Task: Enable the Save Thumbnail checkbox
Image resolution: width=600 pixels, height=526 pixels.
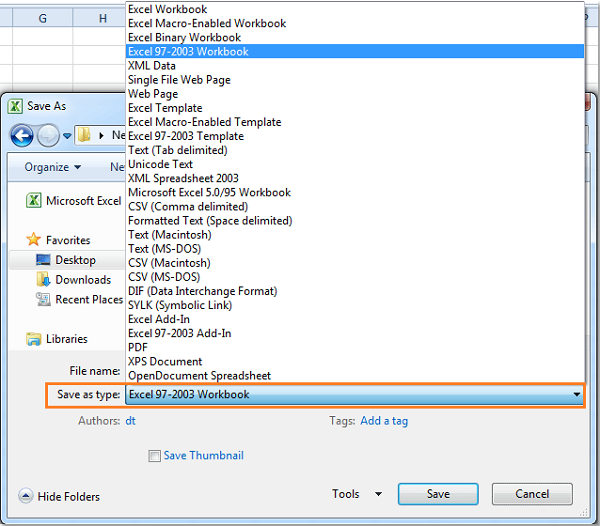Action: pos(154,456)
